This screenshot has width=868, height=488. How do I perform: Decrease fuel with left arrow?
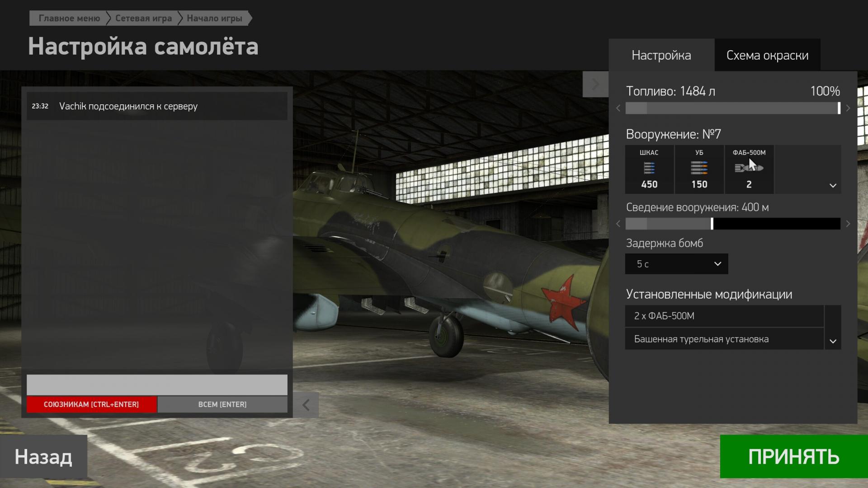(x=618, y=108)
